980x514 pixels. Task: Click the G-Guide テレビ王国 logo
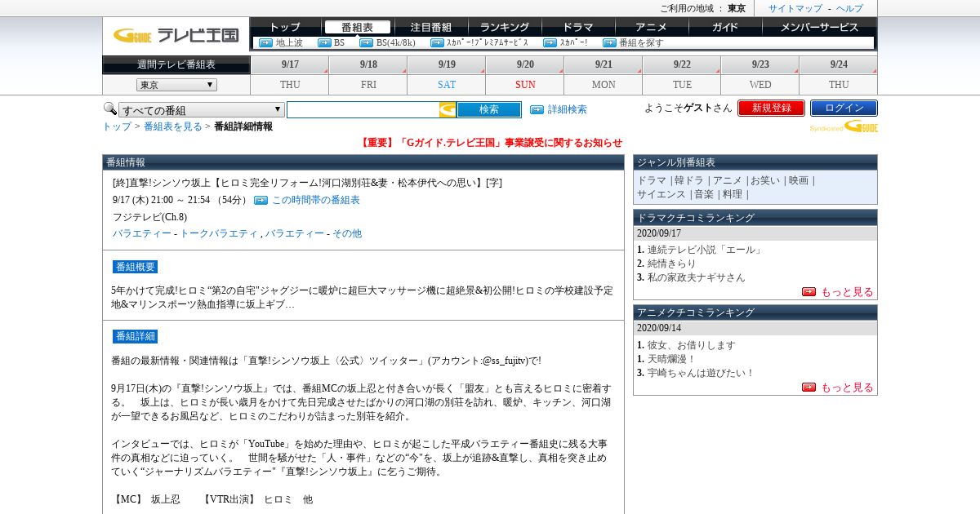176,35
